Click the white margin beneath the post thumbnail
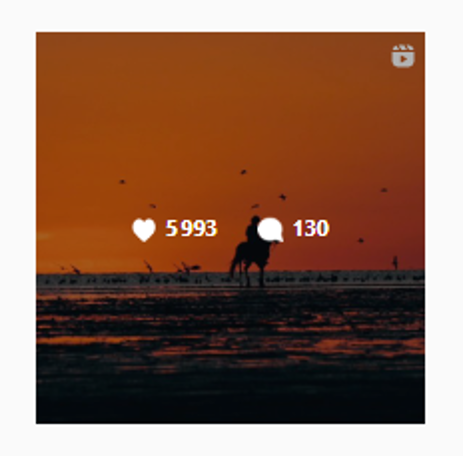Image resolution: width=464 pixels, height=456 pixels. [x=230, y=439]
